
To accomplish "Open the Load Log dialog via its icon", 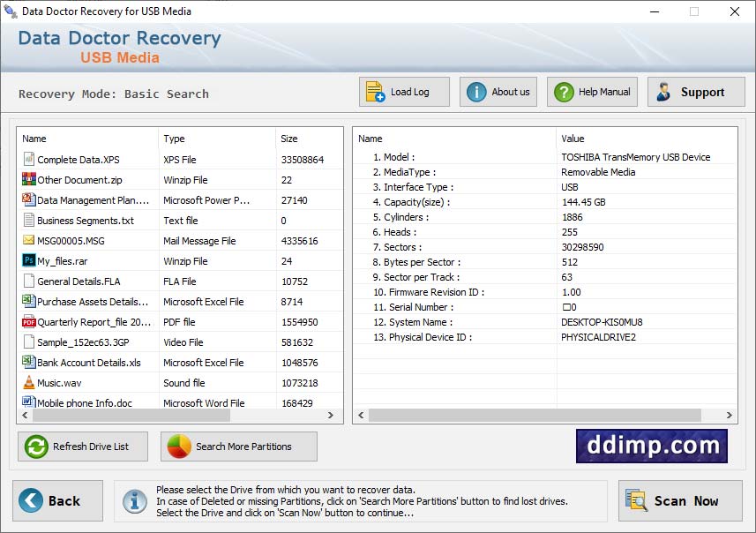I will pyautogui.click(x=374, y=91).
